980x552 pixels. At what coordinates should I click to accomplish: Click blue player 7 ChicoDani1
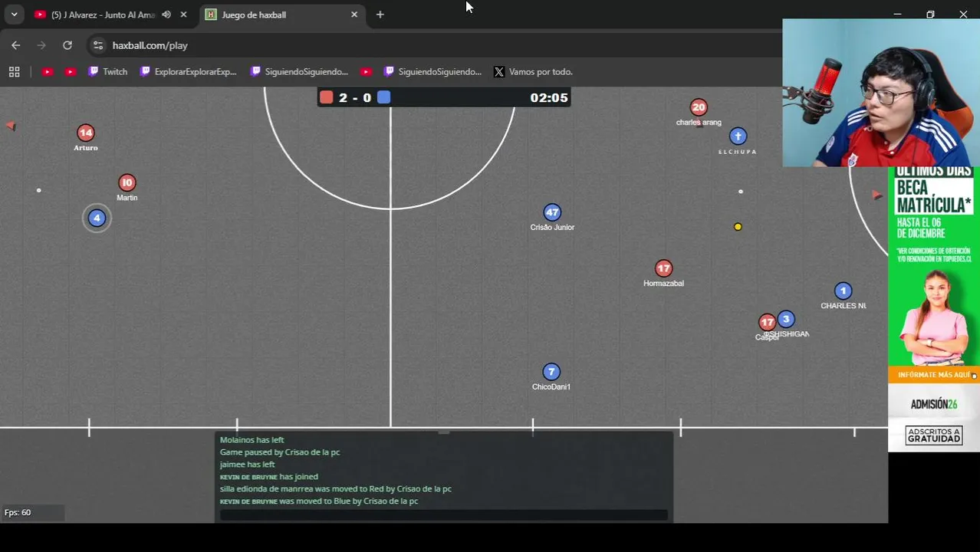click(551, 372)
